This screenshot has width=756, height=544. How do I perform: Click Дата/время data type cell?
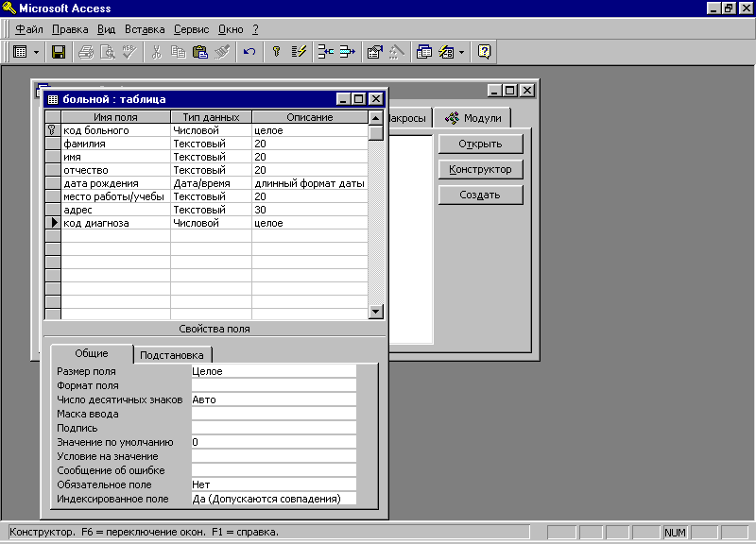pos(211,183)
